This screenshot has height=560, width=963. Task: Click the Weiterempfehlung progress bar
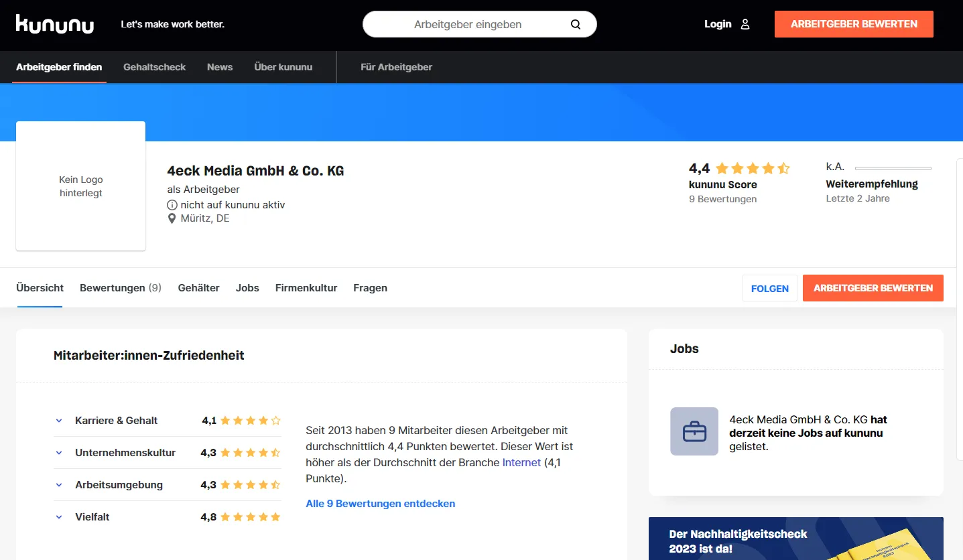[893, 168]
